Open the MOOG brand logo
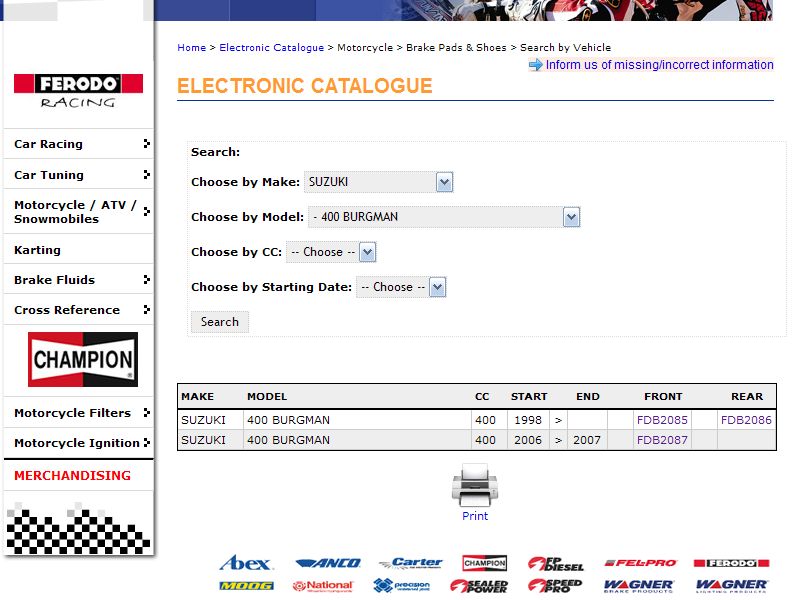The image size is (800, 600). (x=246, y=586)
